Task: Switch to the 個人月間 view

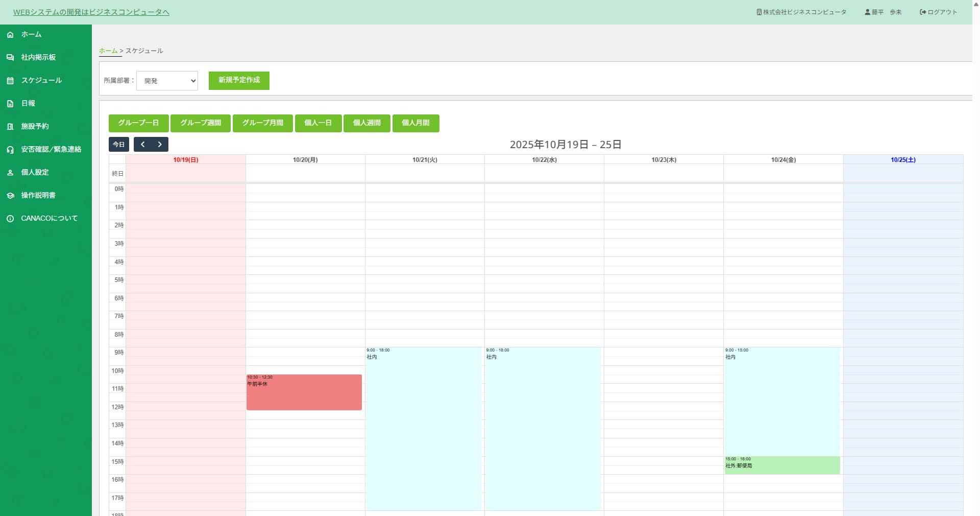Action: coord(415,123)
